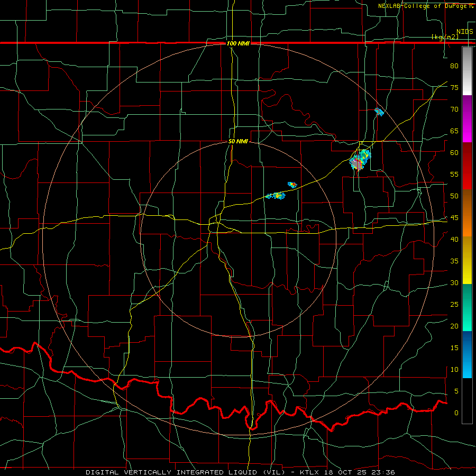Click the 20 value on the legend
The image size is (476, 476).
[454, 326]
